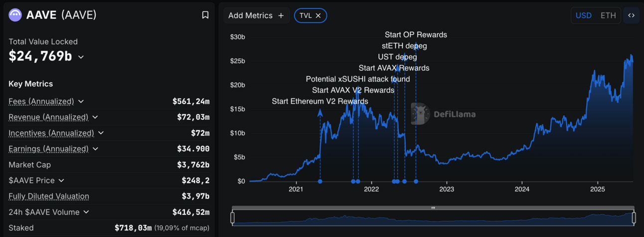Click the Market Cap value $3,762b
Viewport: 644px width, 237px height.
tap(193, 165)
